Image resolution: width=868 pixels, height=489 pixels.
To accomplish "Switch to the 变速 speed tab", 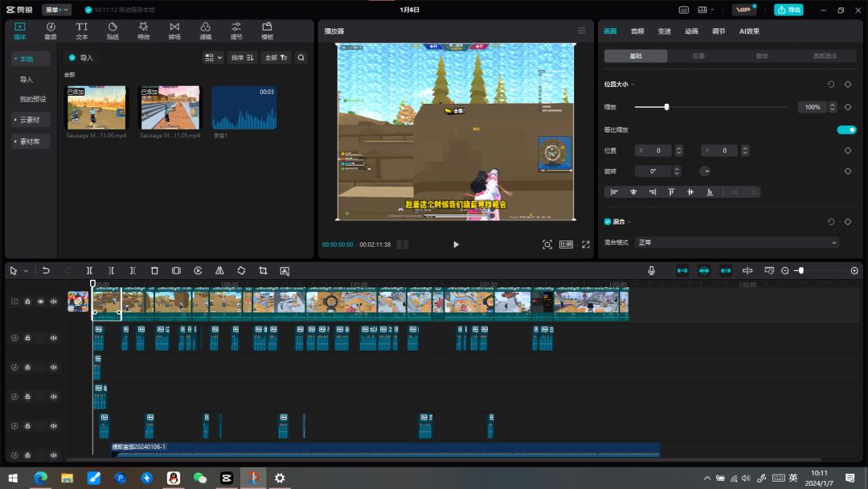I will click(x=665, y=31).
